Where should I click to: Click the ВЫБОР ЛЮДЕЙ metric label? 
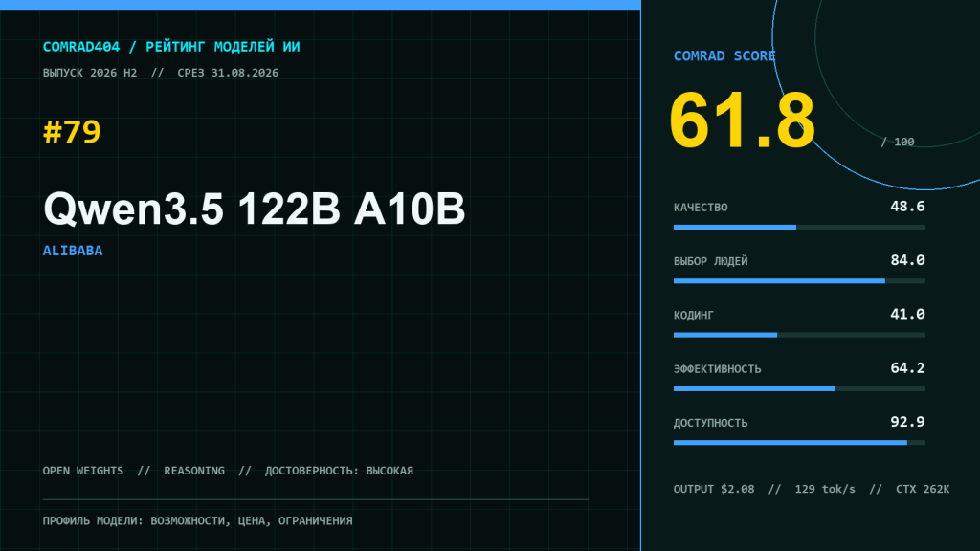pos(711,261)
